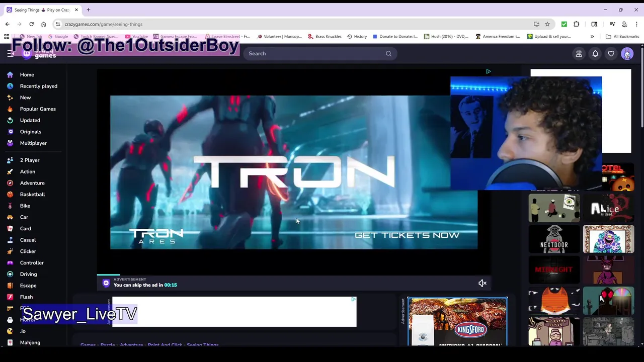The image size is (644, 362).
Task: Expand hidden bookmarks with the chevron
Action: pyautogui.click(x=592, y=36)
